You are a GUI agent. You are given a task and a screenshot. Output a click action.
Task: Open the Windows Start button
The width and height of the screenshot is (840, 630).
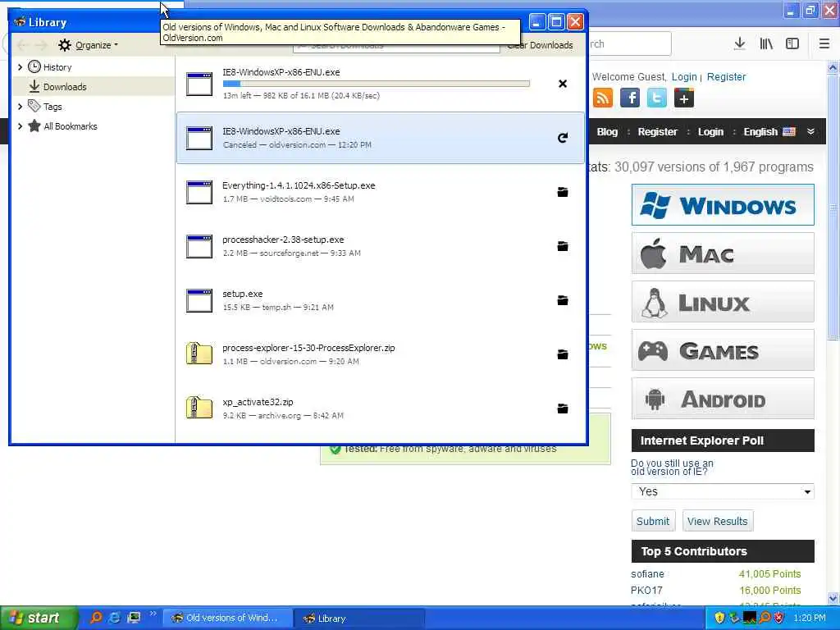click(x=39, y=618)
